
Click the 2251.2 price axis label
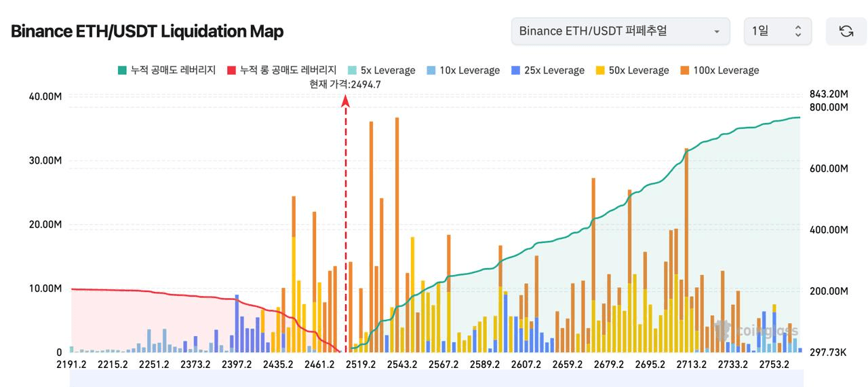pos(154,365)
